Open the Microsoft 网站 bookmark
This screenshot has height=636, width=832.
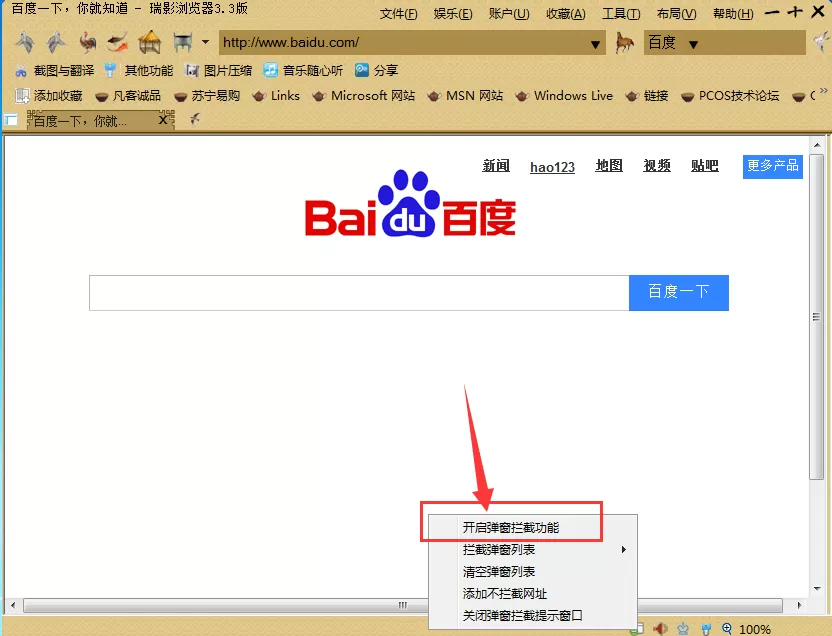(x=364, y=96)
